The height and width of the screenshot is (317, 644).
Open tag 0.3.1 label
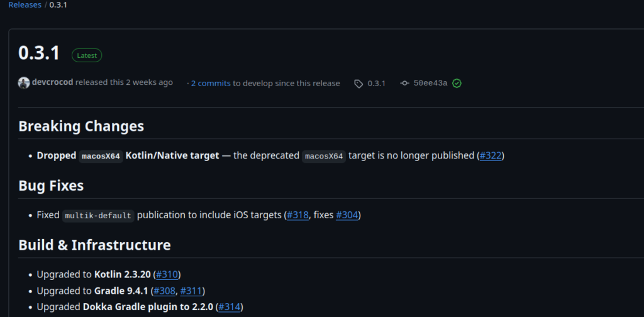(x=376, y=84)
